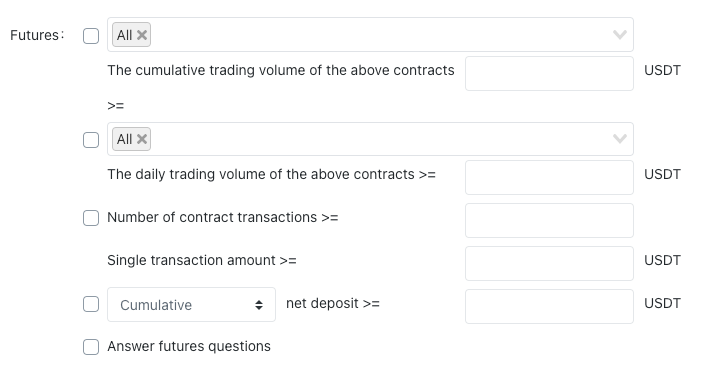The height and width of the screenshot is (367, 710).
Task: Remove the All tag in cumulative contracts selector
Action: tap(142, 35)
